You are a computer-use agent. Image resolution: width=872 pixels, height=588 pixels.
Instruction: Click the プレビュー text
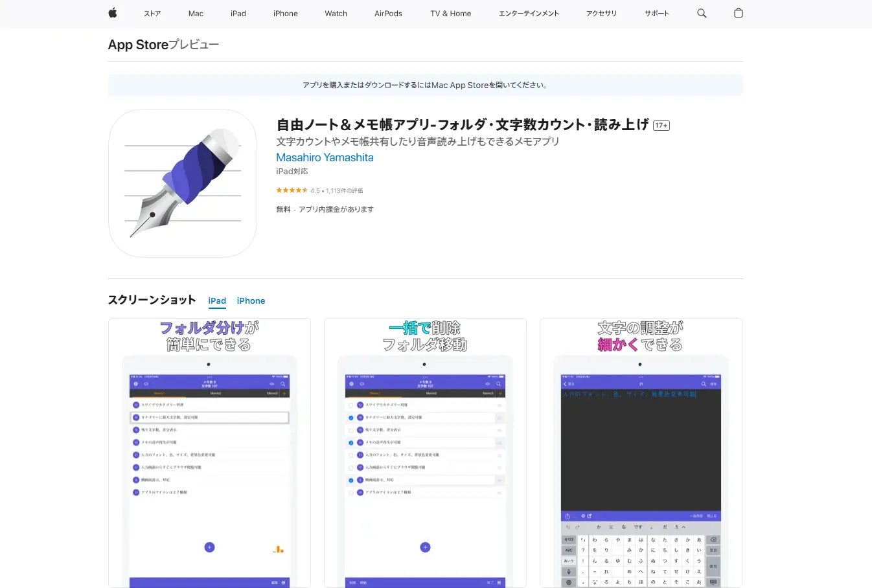point(194,45)
